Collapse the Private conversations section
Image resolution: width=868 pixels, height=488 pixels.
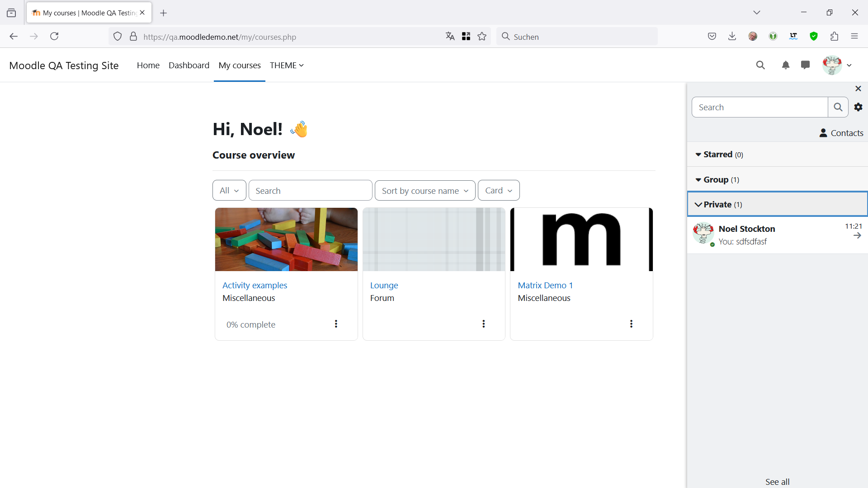coord(777,204)
